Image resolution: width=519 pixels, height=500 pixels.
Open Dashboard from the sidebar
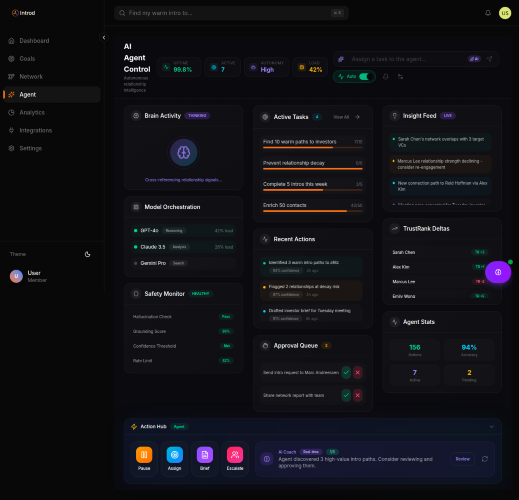(52, 41)
